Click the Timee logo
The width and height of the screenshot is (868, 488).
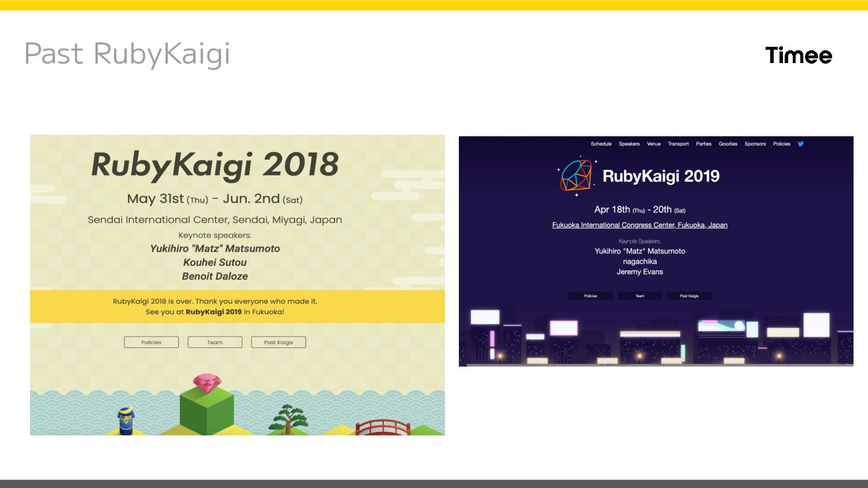point(799,55)
